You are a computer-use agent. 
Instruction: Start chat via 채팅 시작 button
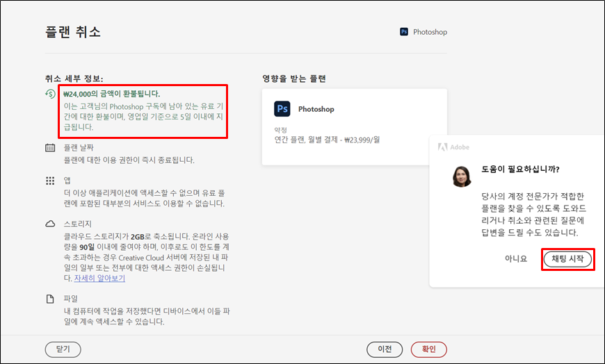[x=567, y=258]
